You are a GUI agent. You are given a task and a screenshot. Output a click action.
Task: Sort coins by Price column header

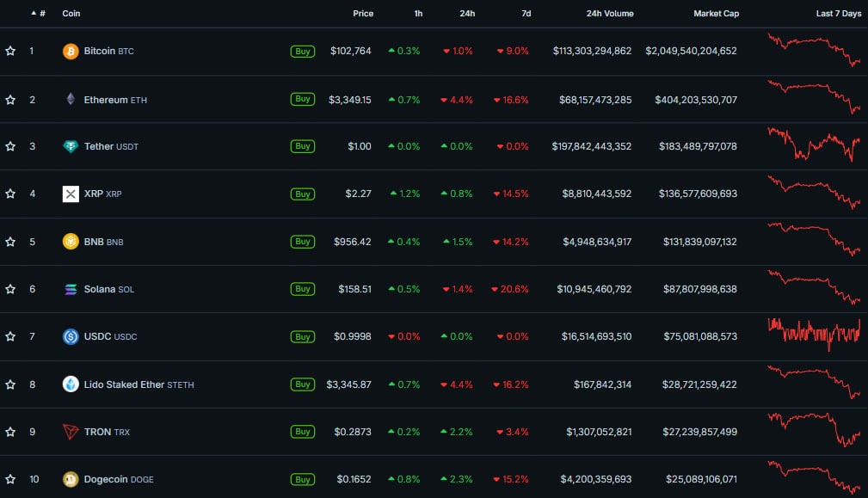(363, 14)
